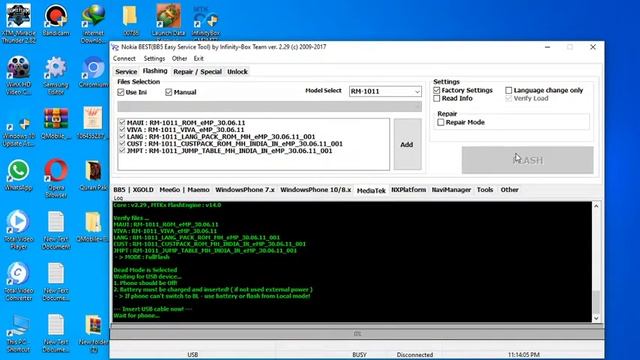Screen dimensions: 640x360
Task: Toggle the CUST custpack file checkbox
Action: click(x=122, y=144)
